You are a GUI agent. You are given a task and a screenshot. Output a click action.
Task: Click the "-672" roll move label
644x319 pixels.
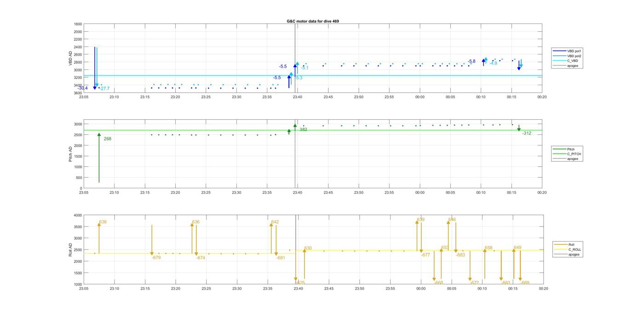tap(475, 283)
